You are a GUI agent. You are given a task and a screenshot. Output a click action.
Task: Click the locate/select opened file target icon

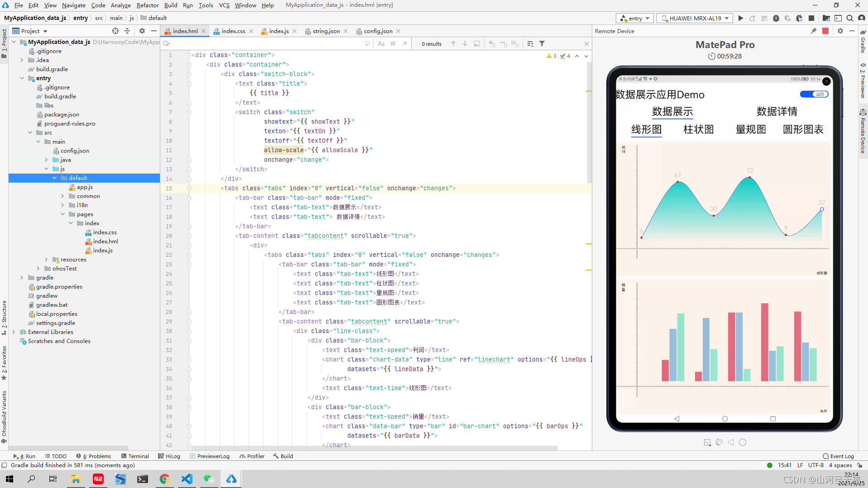click(115, 31)
